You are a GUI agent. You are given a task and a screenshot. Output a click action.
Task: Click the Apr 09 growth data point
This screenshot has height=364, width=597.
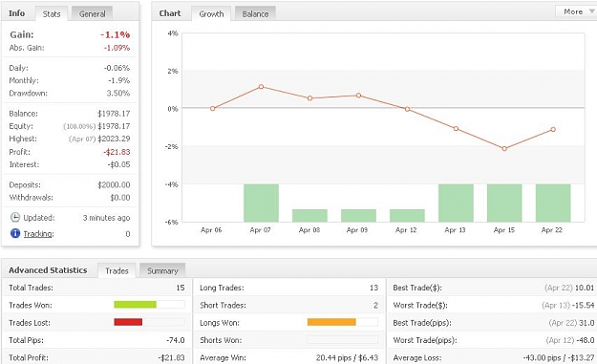(x=358, y=96)
